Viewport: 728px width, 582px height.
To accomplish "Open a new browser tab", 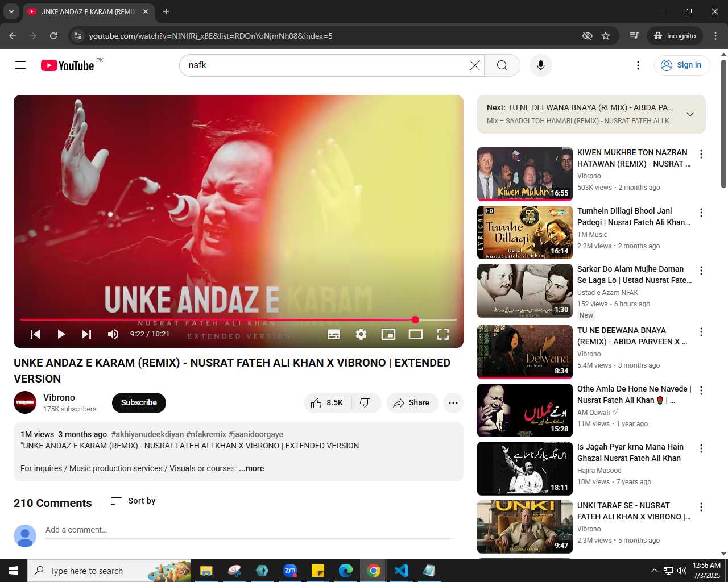I will (x=166, y=11).
